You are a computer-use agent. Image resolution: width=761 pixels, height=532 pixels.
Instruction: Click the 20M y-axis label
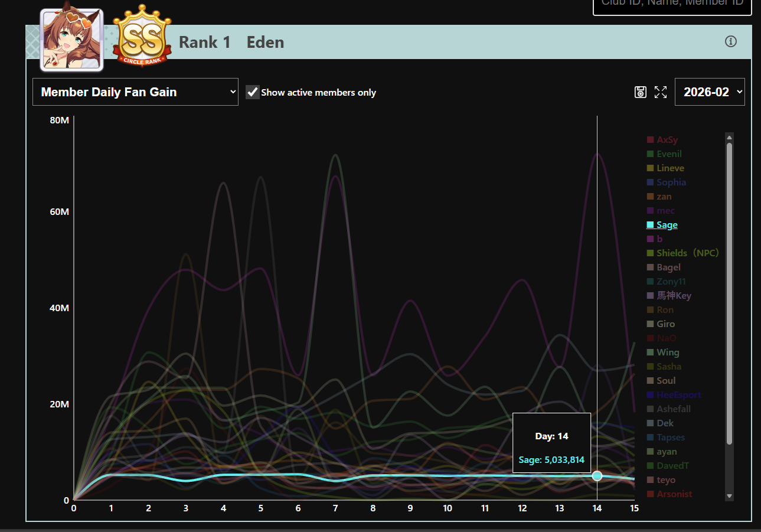tap(60, 404)
